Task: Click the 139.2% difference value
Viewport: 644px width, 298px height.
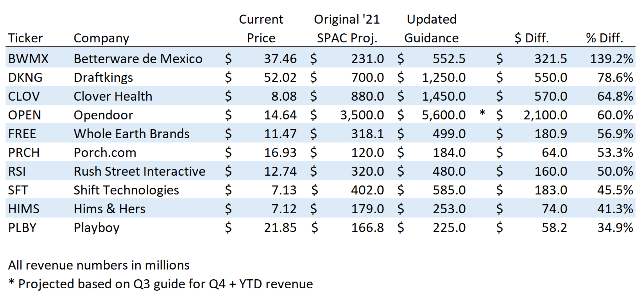Action: [611, 59]
